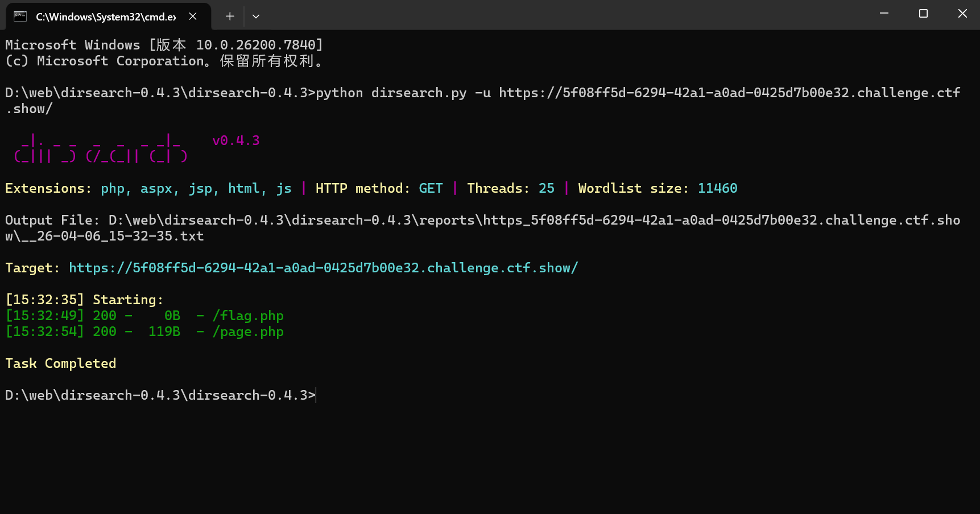980x514 pixels.
Task: Click the dirsearch ASCII art logo
Action: click(x=101, y=148)
